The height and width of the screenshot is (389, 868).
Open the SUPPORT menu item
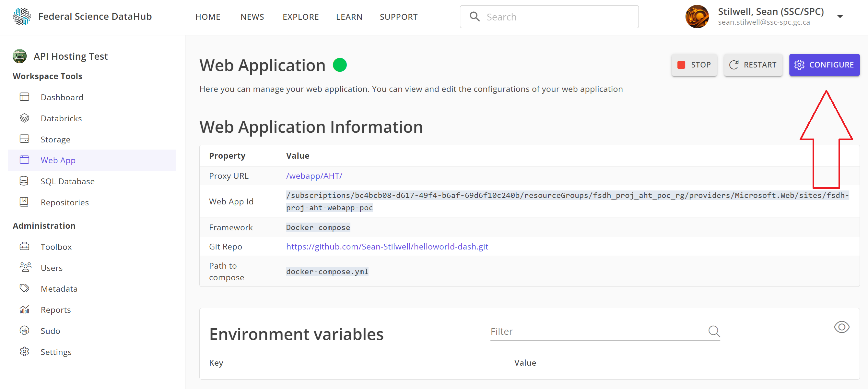point(398,17)
